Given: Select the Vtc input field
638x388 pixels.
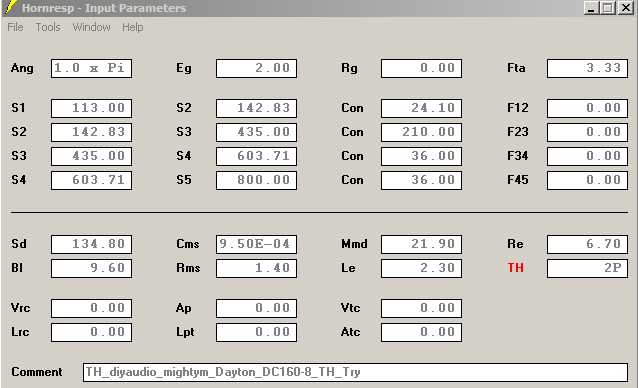Looking at the screenshot, I should pos(422,308).
